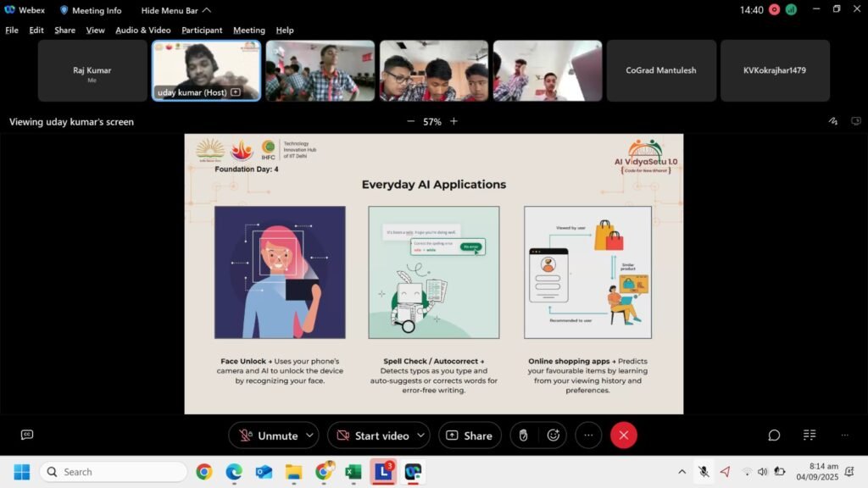Open the emoji reactions icon

click(x=554, y=435)
